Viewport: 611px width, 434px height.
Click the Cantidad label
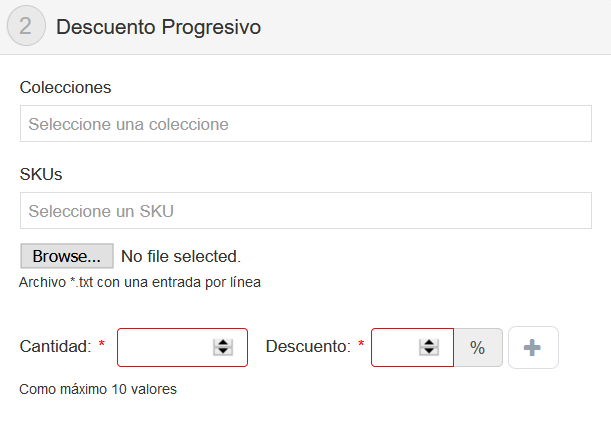(56, 346)
